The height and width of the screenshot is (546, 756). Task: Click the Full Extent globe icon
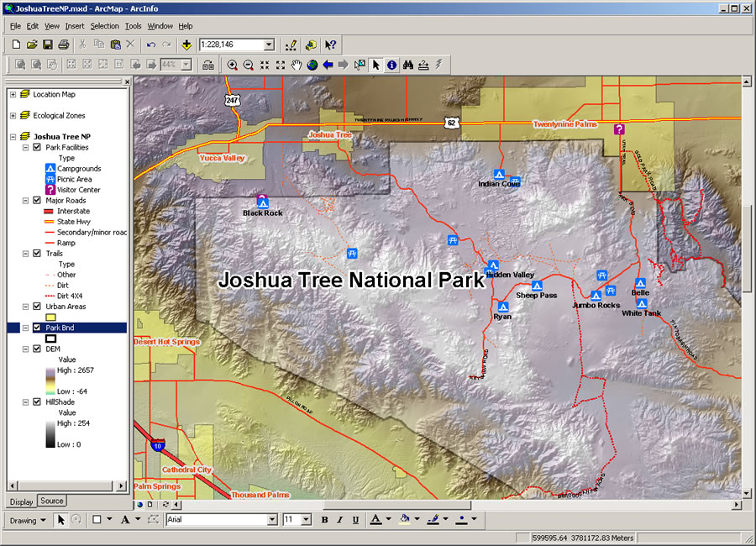pos(311,65)
